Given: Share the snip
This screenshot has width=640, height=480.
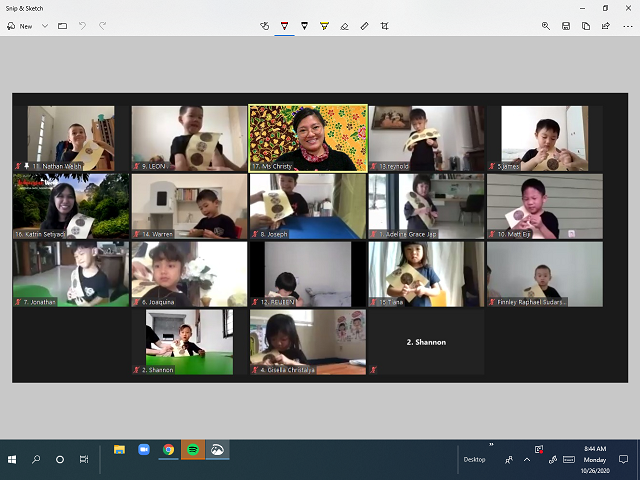Looking at the screenshot, I should [606, 26].
